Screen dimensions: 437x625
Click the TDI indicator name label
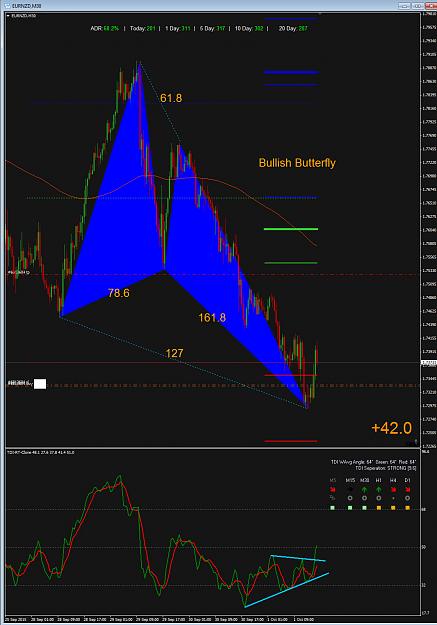click(41, 452)
